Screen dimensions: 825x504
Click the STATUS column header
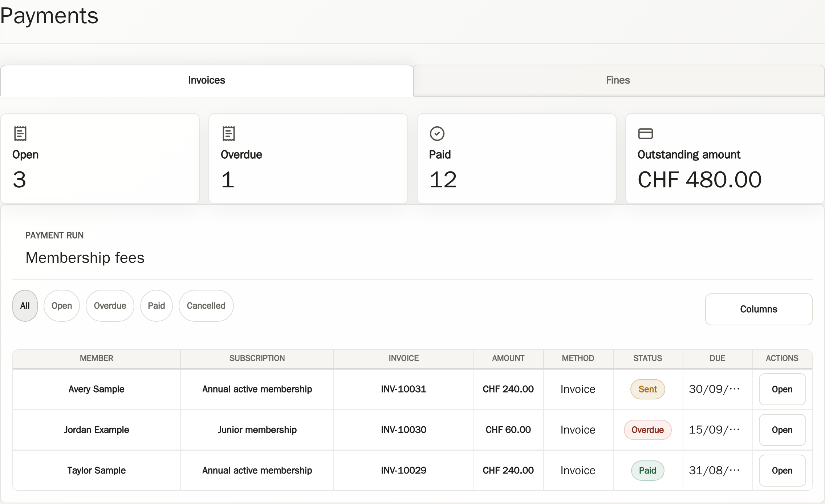click(x=648, y=358)
